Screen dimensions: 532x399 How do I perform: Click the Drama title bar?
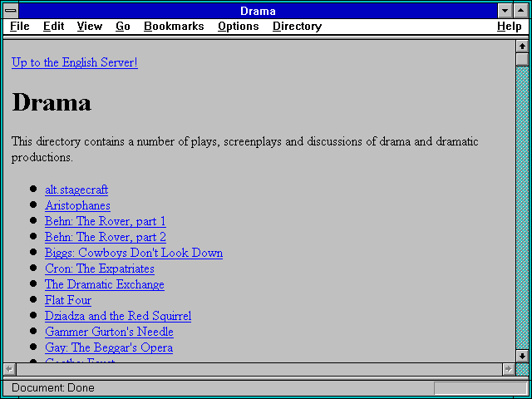click(258, 11)
